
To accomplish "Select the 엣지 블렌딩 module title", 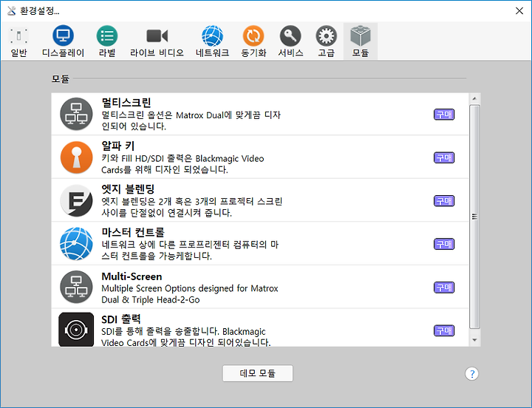I will point(128,188).
